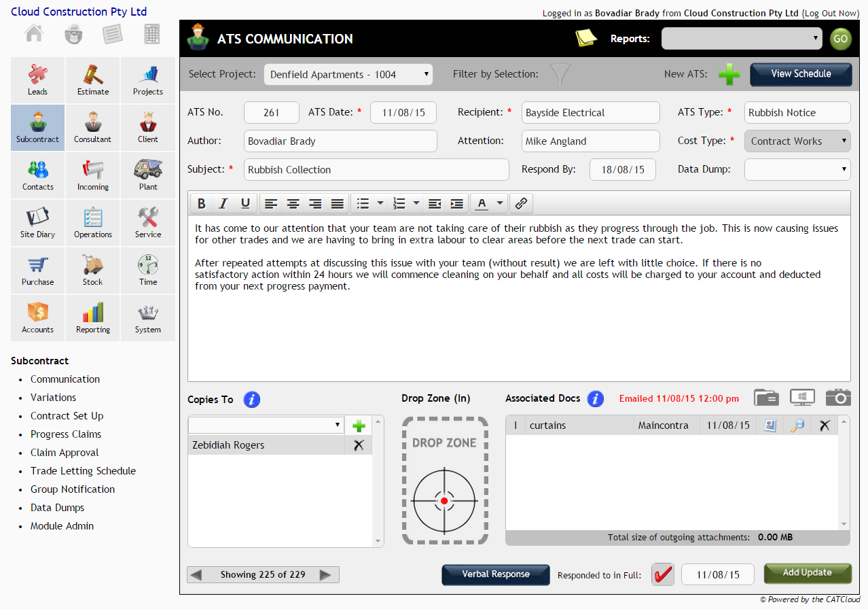Open the font color dropdown arrow
868x609 pixels.
[498, 203]
